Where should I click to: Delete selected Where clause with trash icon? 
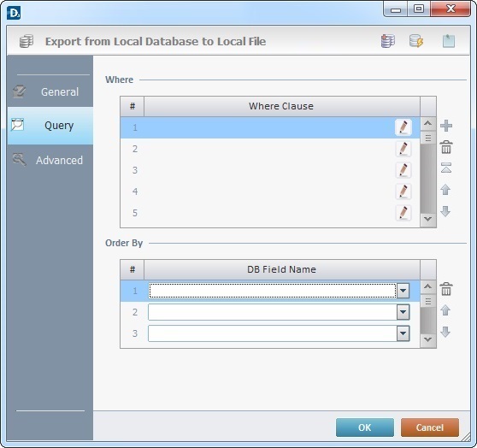point(446,147)
